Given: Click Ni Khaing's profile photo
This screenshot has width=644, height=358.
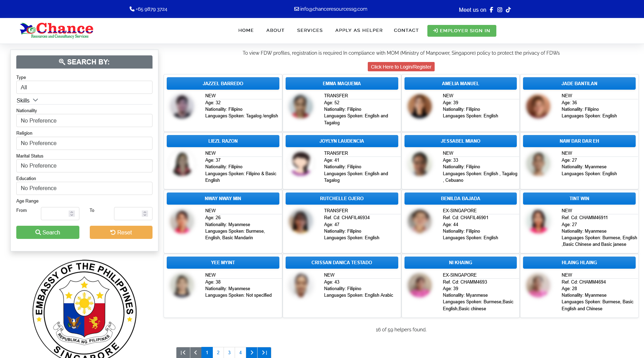Looking at the screenshot, I should (419, 286).
